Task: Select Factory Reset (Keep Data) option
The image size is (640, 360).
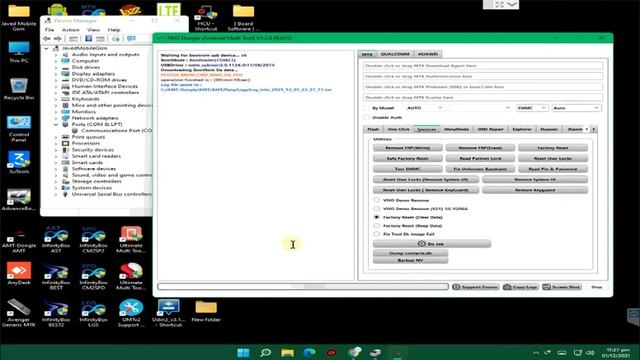Action: [376, 226]
